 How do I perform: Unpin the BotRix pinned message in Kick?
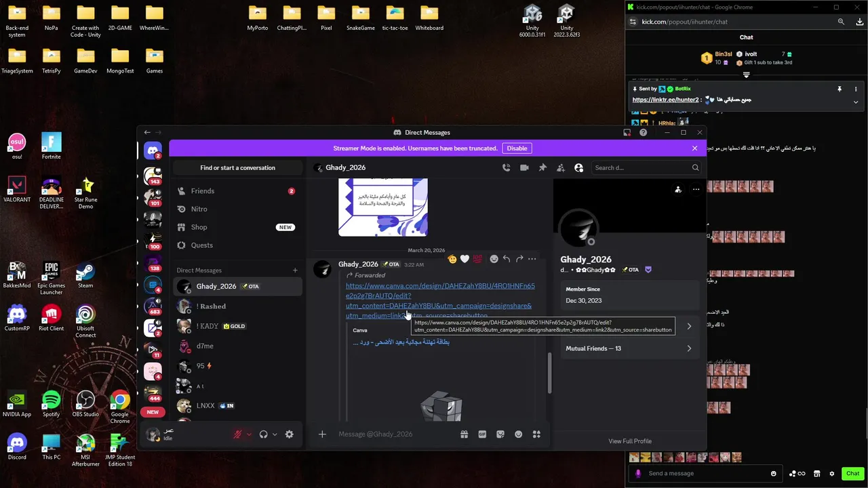(x=840, y=89)
